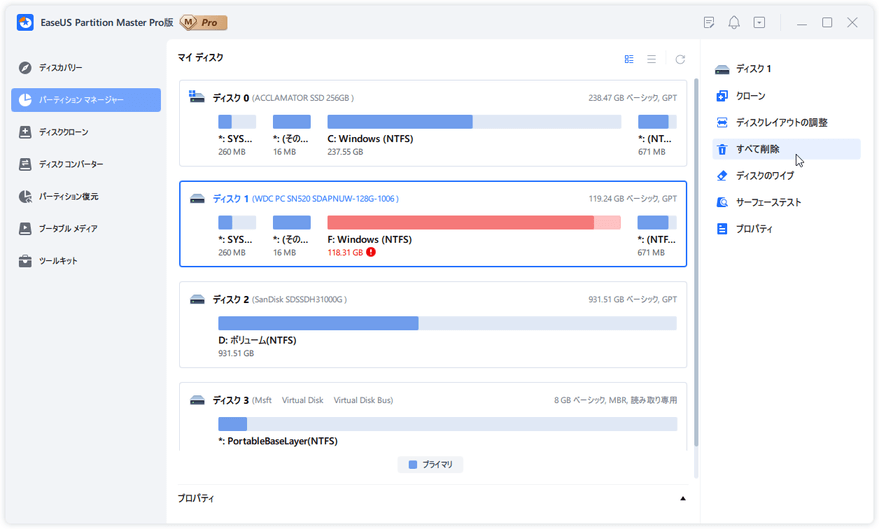Open ディスク コンバーター from the sidebar
Screen dimensions: 879x529
(70, 164)
